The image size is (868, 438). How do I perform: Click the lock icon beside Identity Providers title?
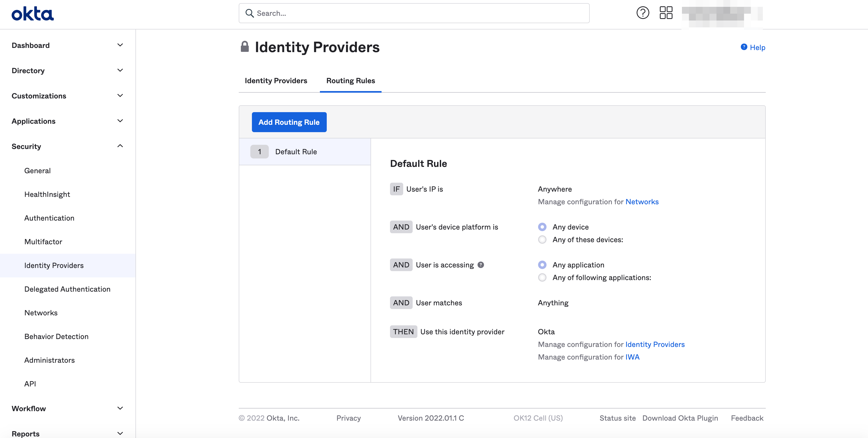click(245, 47)
